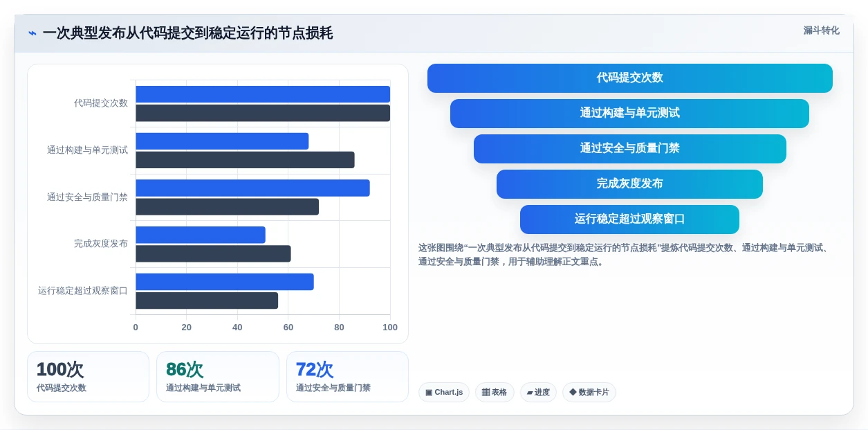The image size is (868, 430).
Task: Click the dark bar for 运行稳定超过观察窗口
Action: click(207, 301)
